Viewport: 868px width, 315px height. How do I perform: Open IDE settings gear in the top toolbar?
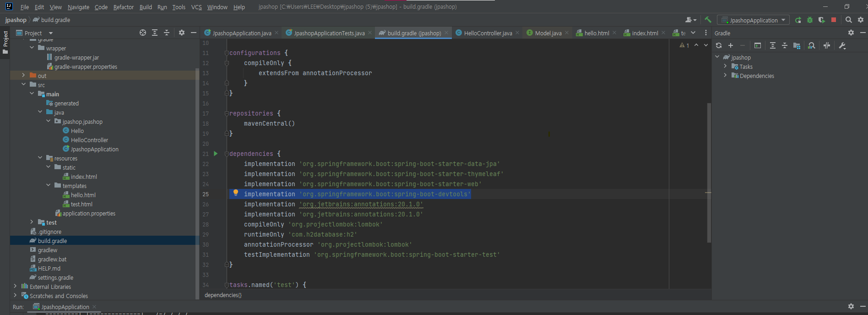point(861,20)
